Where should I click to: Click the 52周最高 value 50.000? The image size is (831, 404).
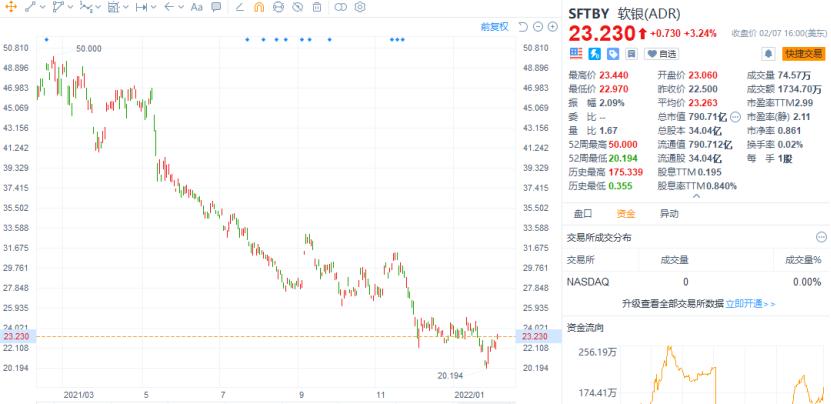click(x=623, y=144)
